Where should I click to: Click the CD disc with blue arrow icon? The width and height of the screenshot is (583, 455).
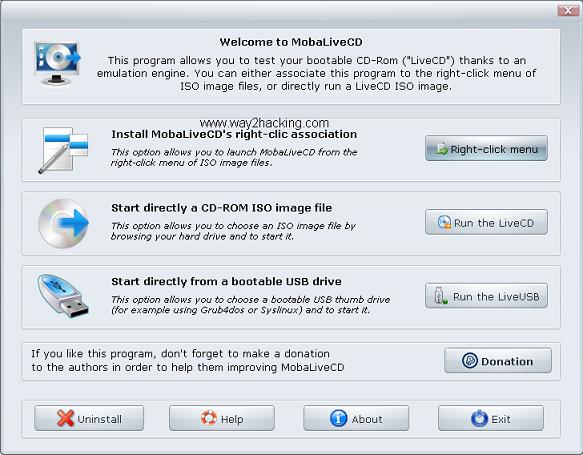[x=64, y=223]
